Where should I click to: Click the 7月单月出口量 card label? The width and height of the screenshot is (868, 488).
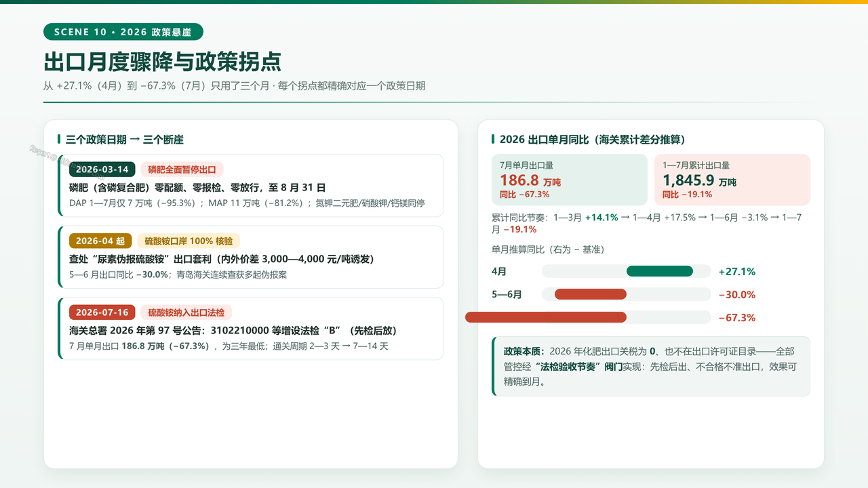pos(527,165)
